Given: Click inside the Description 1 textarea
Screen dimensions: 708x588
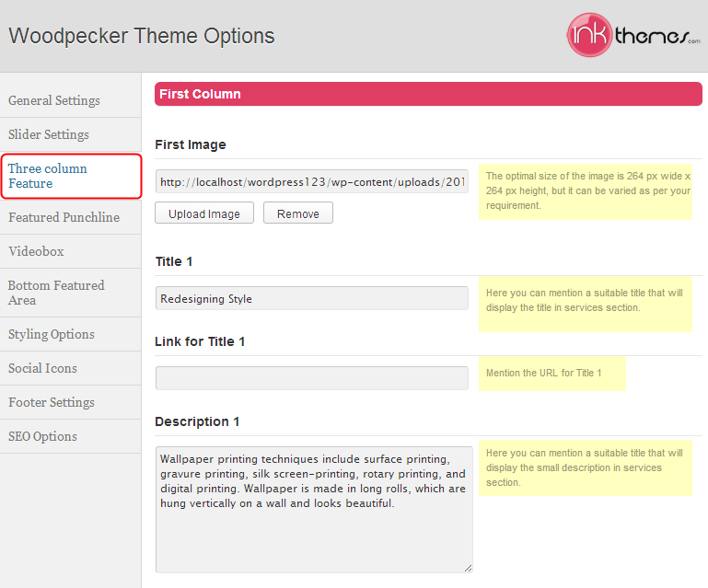Looking at the screenshot, I should pyautogui.click(x=314, y=510).
